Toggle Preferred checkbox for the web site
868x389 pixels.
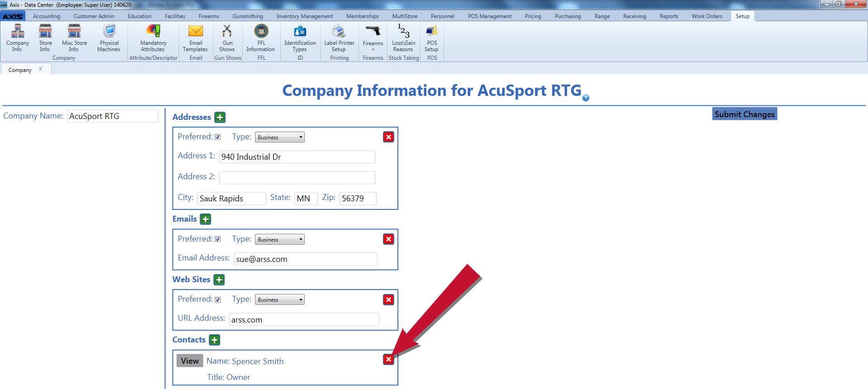pyautogui.click(x=218, y=300)
